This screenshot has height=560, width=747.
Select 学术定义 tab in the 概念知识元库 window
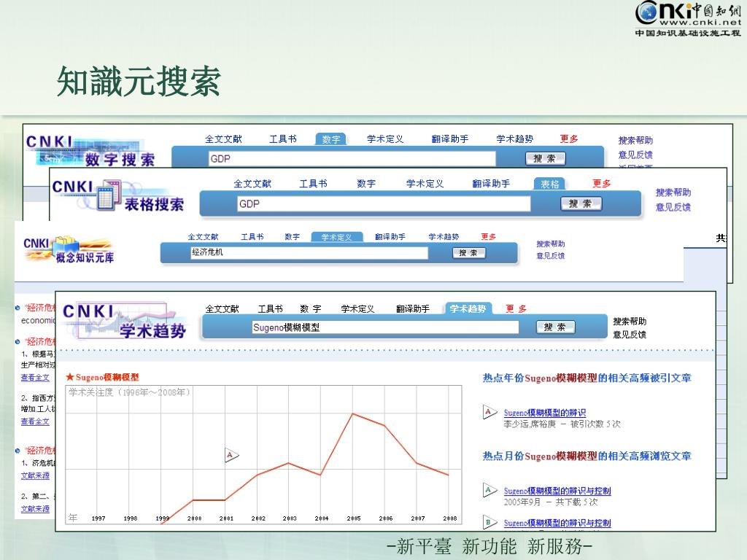pyautogui.click(x=337, y=237)
